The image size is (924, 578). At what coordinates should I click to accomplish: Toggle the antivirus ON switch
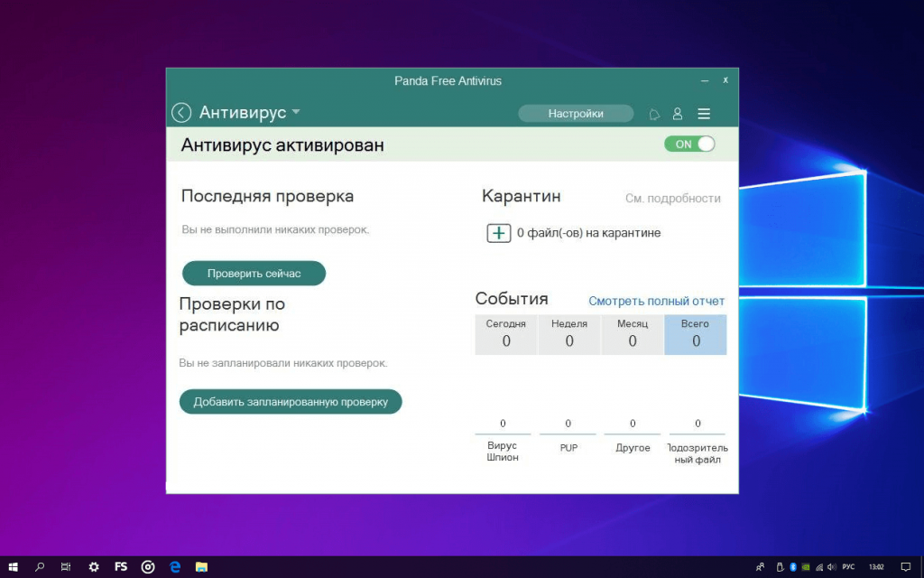(x=689, y=144)
